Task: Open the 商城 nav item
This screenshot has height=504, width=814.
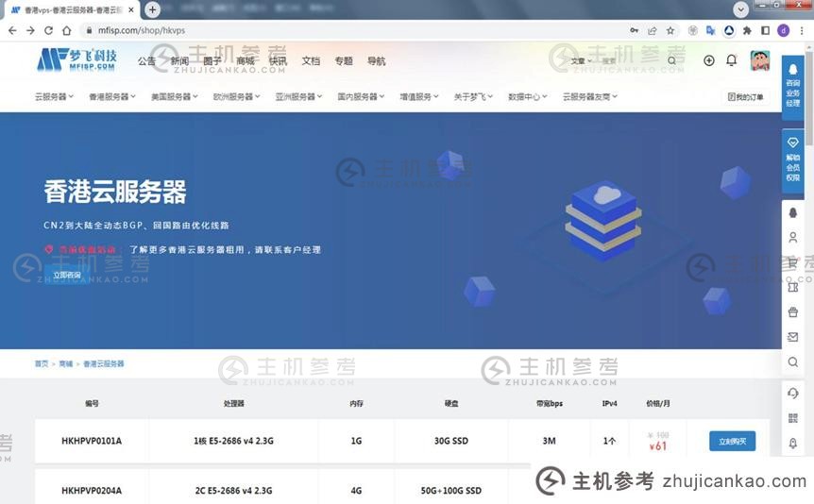Action: tap(245, 61)
